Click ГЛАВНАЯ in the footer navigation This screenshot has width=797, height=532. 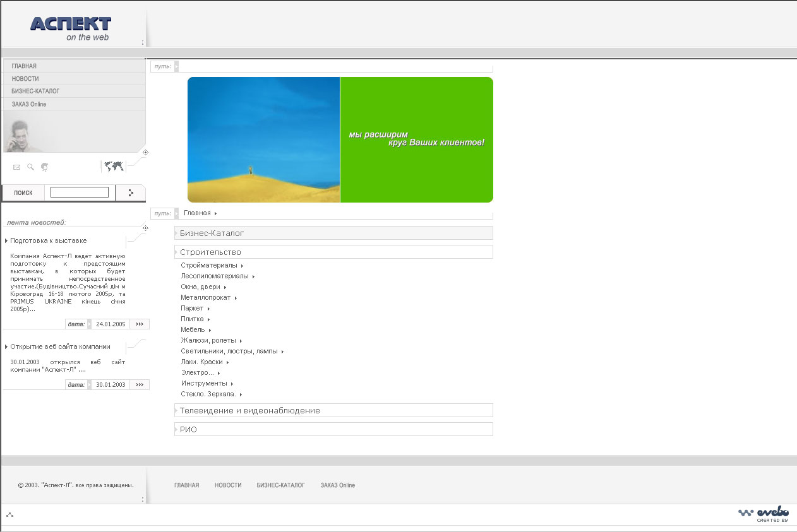coord(187,485)
